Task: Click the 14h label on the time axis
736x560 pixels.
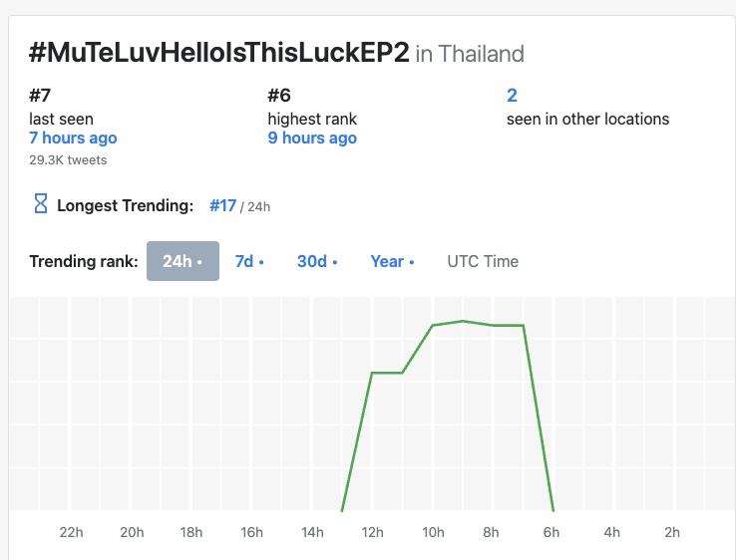Action: pyautogui.click(x=312, y=532)
